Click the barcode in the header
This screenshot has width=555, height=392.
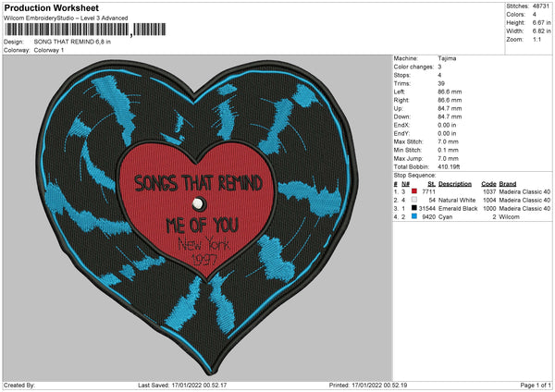click(85, 30)
